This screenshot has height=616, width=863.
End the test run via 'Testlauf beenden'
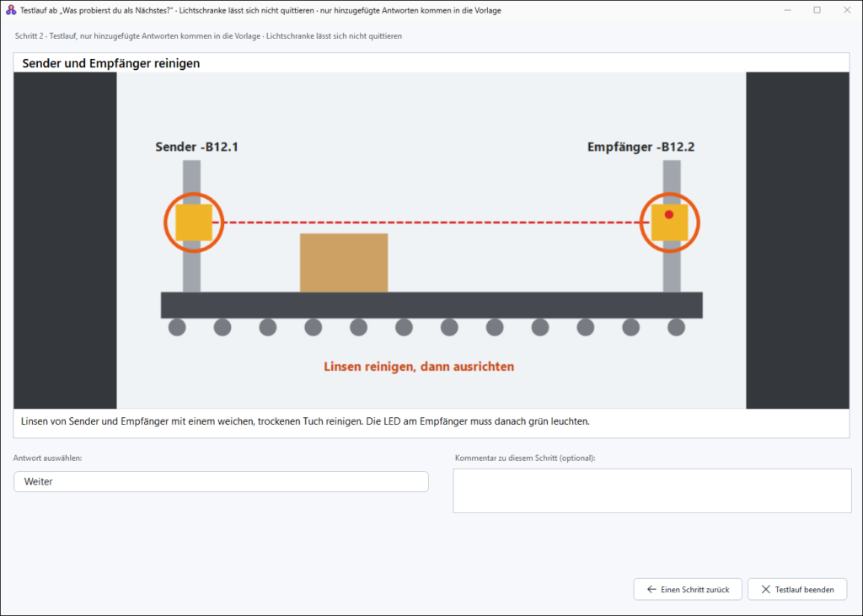pos(797,589)
